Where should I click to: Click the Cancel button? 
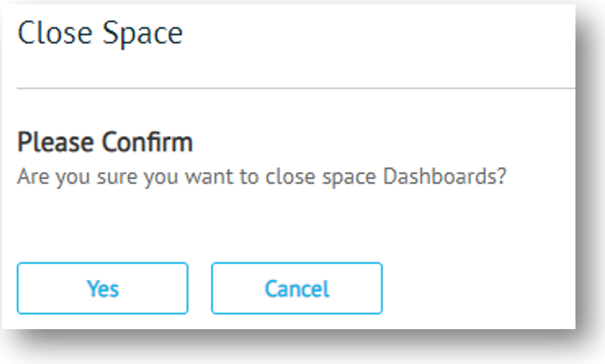coord(297,288)
